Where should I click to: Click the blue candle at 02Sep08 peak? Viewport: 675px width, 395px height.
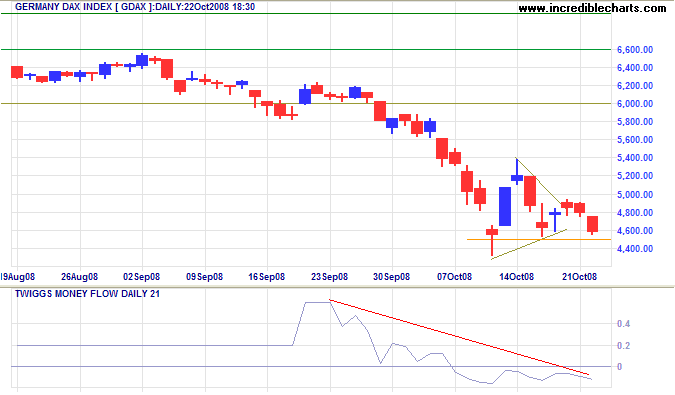tap(142, 60)
